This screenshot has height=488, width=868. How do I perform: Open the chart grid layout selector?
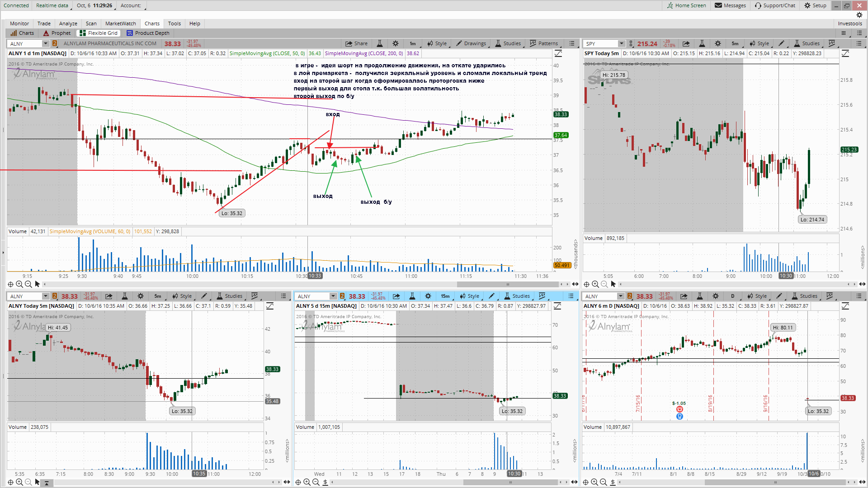tap(843, 33)
